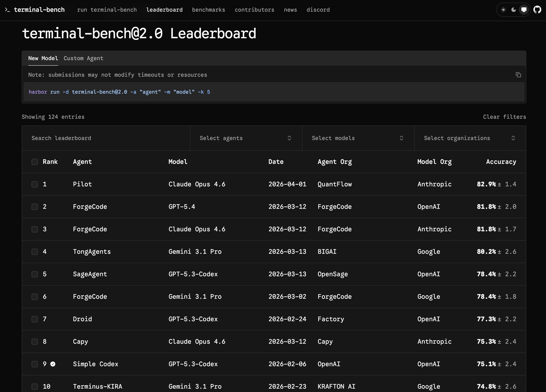This screenshot has width=546, height=392.
Task: Click the 80.2% accuracy value
Action: 486,252
